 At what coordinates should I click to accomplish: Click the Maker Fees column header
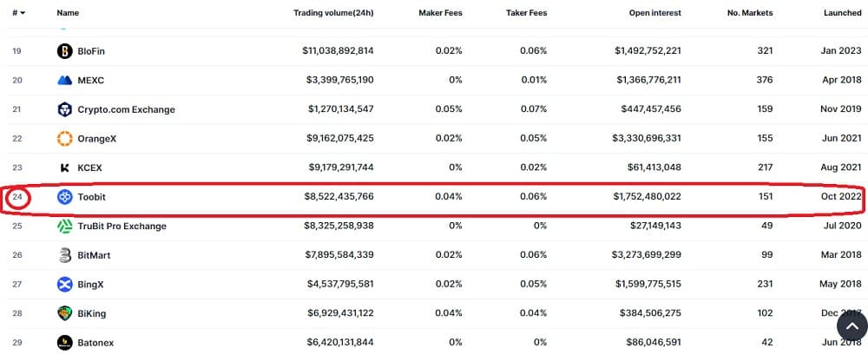[x=440, y=13]
